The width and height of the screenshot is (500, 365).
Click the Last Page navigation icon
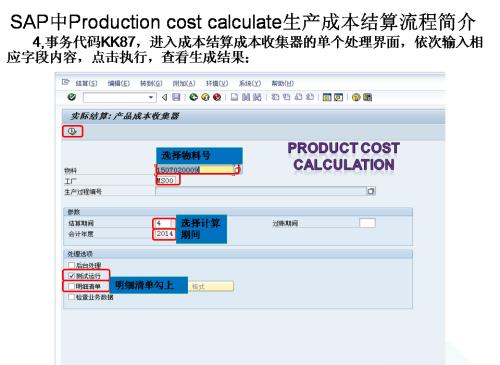point(310,97)
